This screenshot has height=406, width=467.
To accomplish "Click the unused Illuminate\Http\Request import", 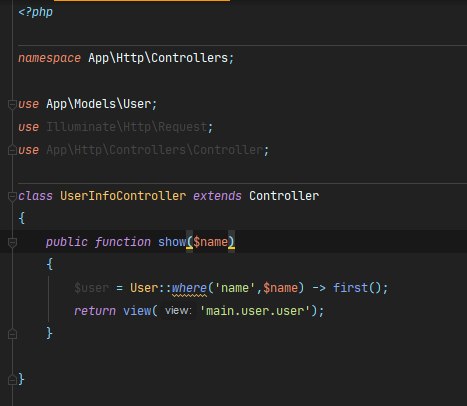I will click(126, 127).
